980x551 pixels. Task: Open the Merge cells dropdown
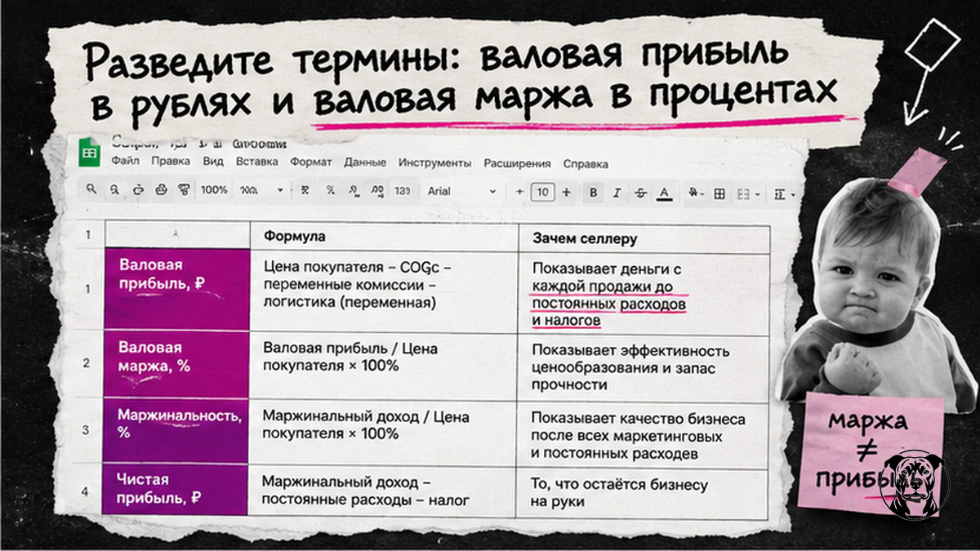[747, 195]
